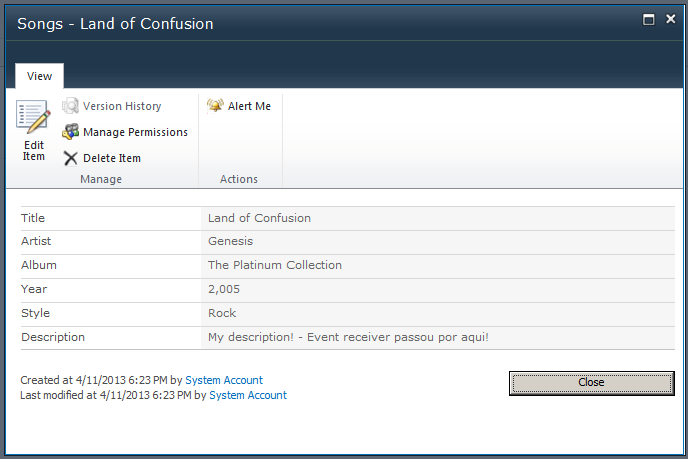Maximize the Songs dialog window
Image resolution: width=688 pixels, height=459 pixels.
click(649, 19)
